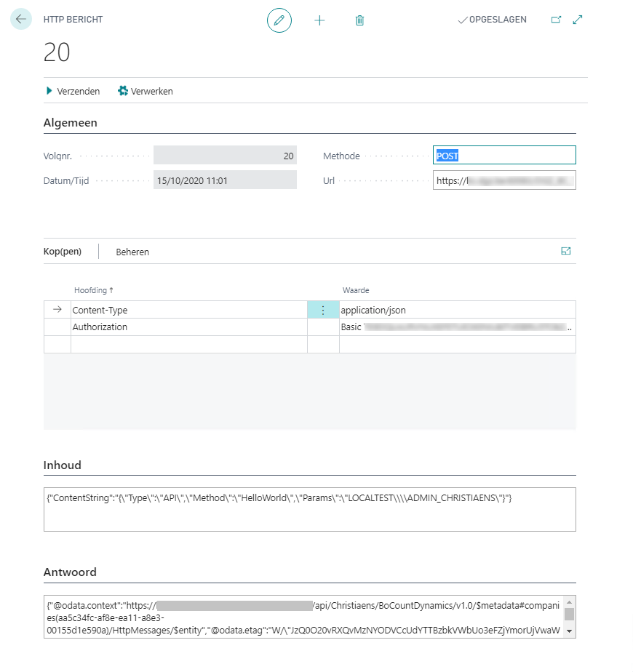The width and height of the screenshot is (633, 672).
Task: Sort by the Hoofding column header
Action: point(90,291)
